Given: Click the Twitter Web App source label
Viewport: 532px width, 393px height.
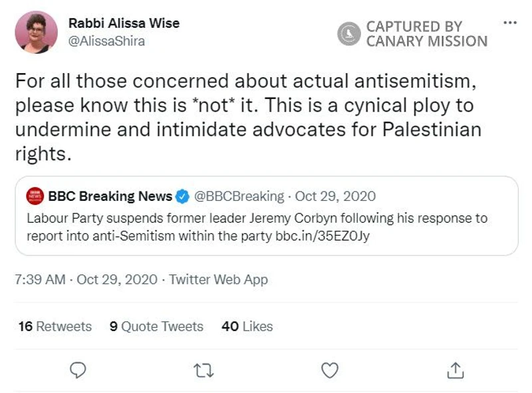Looking at the screenshot, I should (218, 279).
